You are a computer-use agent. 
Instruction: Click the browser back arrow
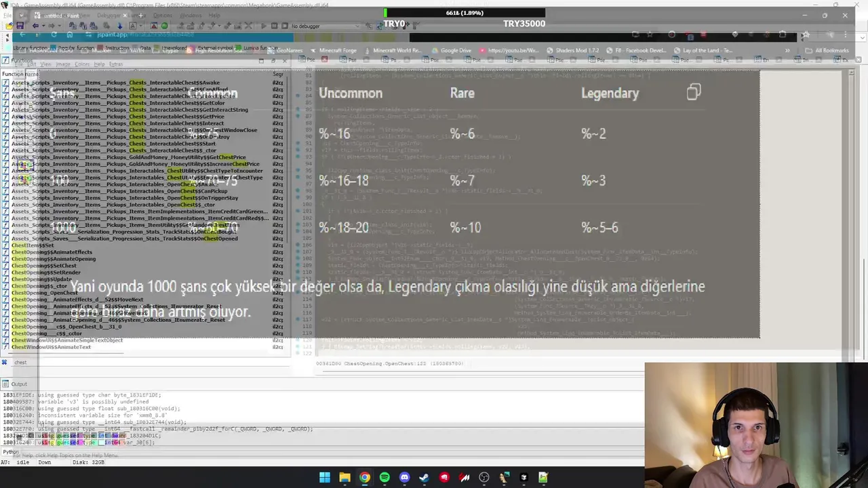tap(22, 35)
